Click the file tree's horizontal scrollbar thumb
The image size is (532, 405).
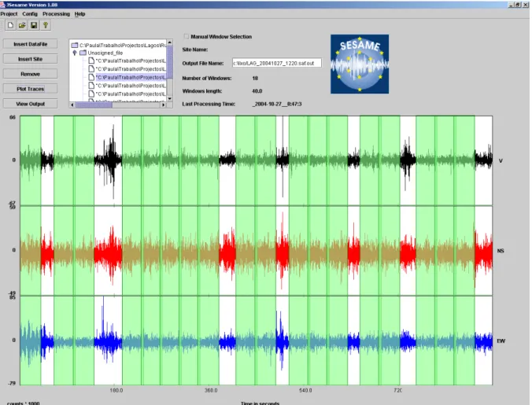[x=94, y=105]
